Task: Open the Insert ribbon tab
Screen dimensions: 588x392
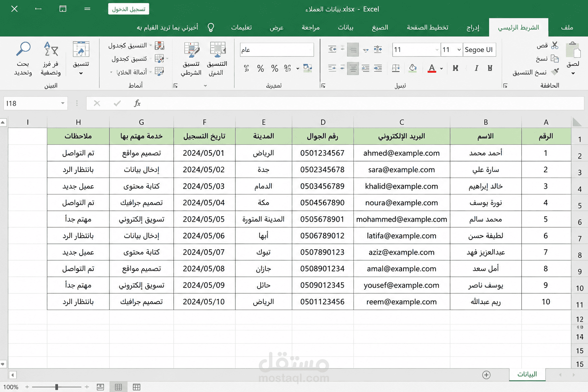Action: pyautogui.click(x=473, y=28)
